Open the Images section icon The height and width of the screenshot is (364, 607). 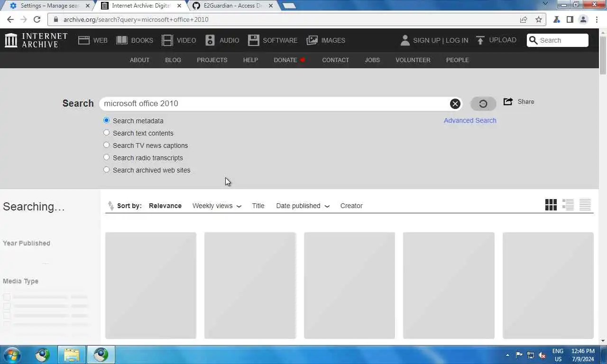[312, 40]
